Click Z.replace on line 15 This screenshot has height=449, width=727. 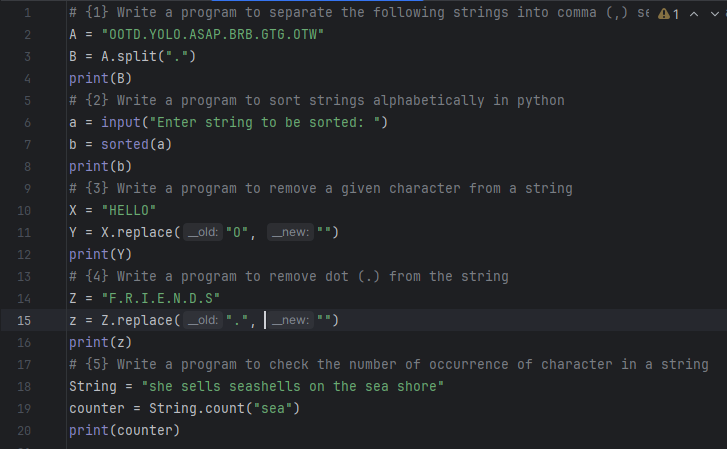[137, 320]
